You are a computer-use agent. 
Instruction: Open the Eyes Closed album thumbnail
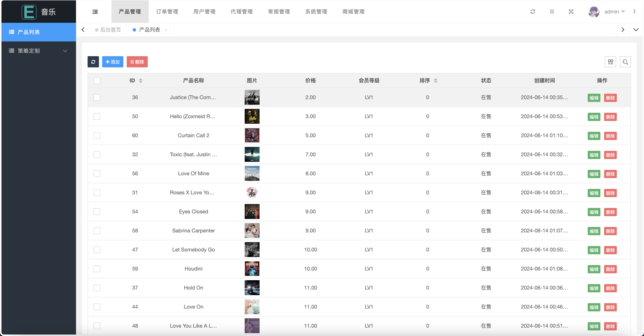click(x=252, y=211)
